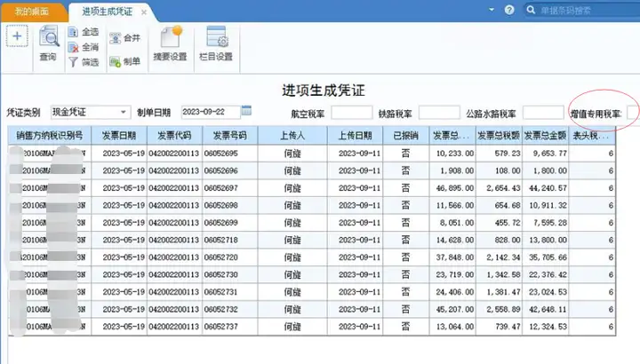Screen dimensions: 640x364
Task: Merge selected invoices with 合并
Action: [x=125, y=38]
